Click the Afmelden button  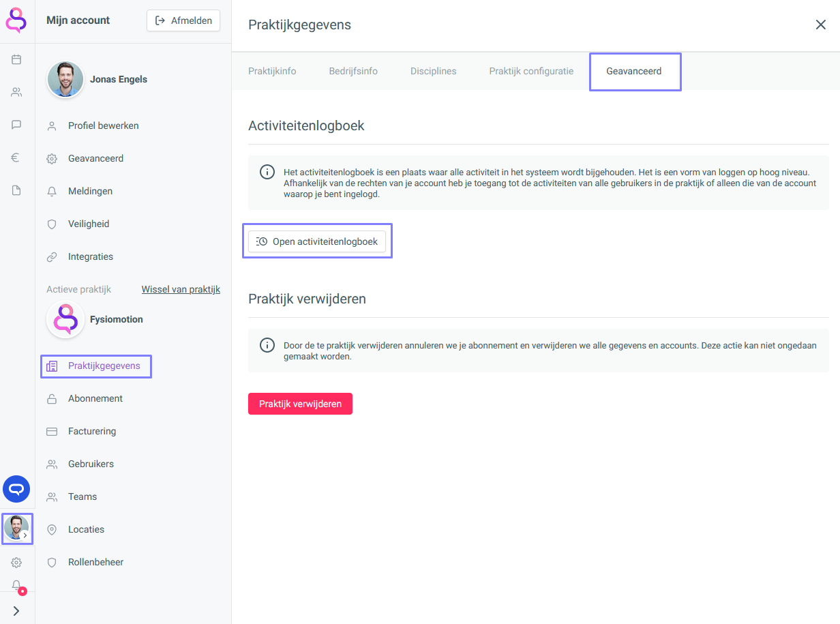[183, 20]
